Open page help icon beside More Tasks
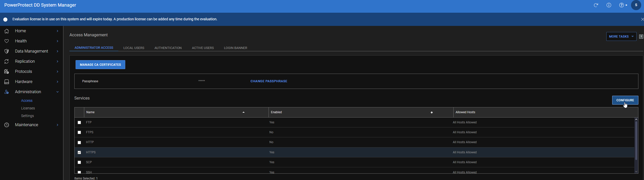644x180 pixels. pos(641,37)
